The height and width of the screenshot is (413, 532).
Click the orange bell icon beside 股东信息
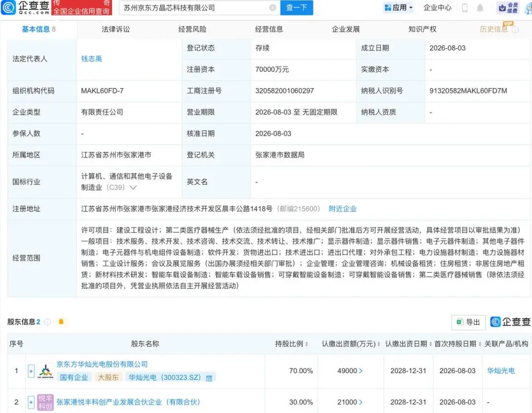[61, 321]
